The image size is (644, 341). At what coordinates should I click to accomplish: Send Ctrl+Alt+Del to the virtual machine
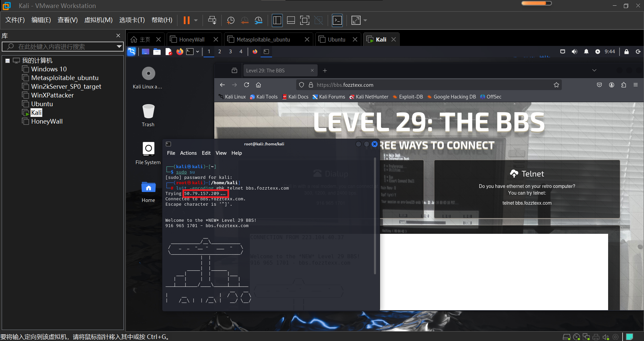(x=212, y=20)
